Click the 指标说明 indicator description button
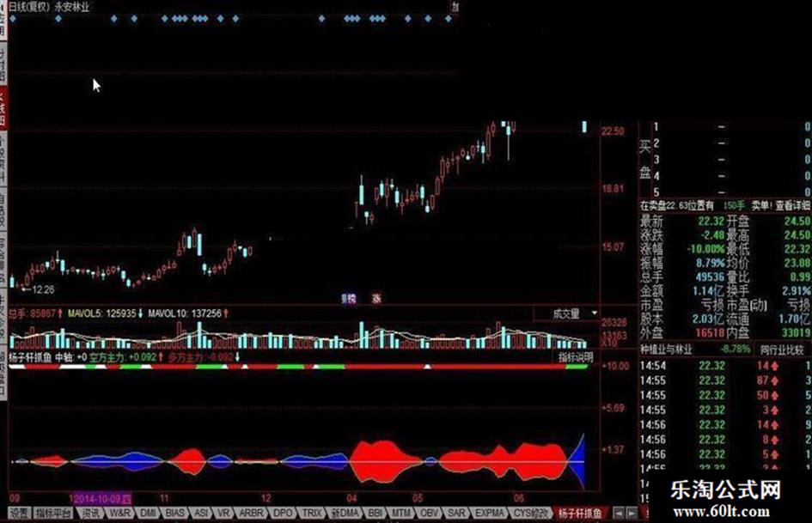This screenshot has height=523, width=812. pos(576,356)
